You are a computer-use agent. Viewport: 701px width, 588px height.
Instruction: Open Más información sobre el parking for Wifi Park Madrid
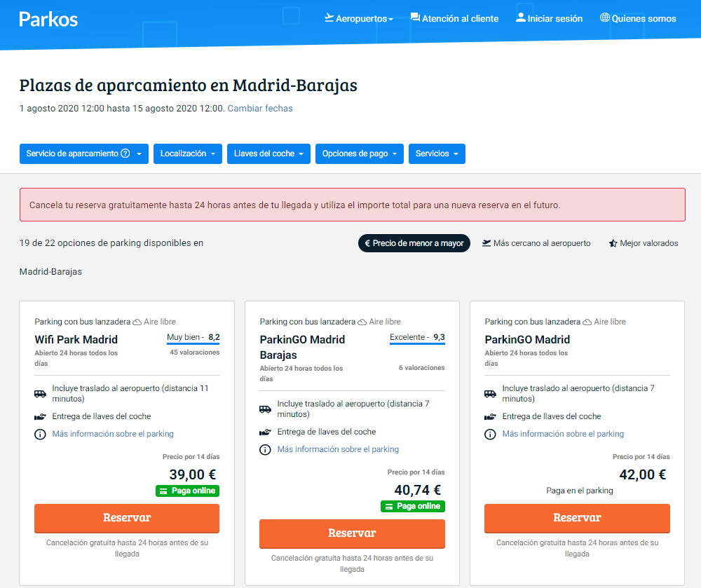click(113, 434)
